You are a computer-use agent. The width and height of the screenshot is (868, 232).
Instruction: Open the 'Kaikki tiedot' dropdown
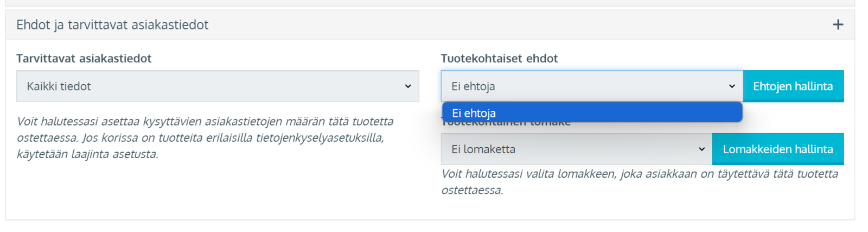(x=218, y=86)
